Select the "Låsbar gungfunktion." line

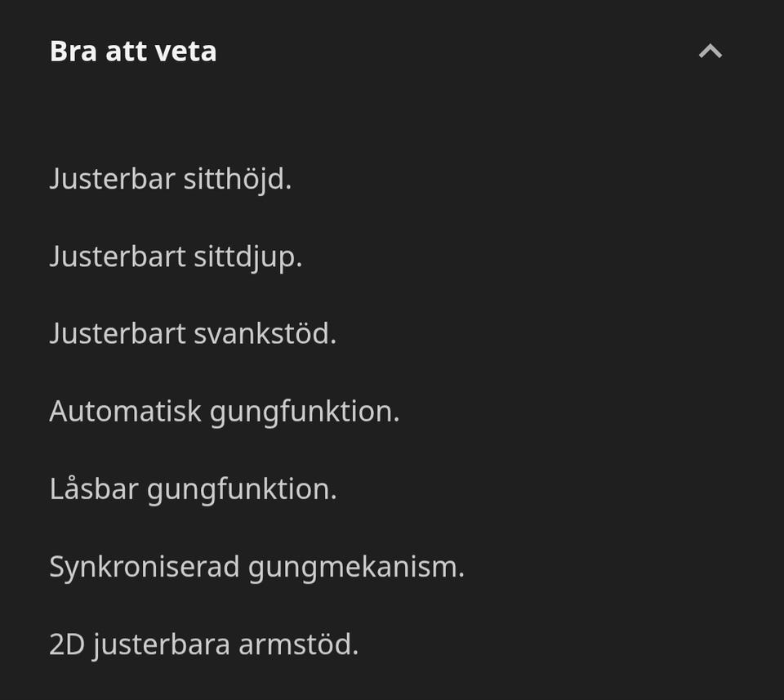[x=193, y=488]
